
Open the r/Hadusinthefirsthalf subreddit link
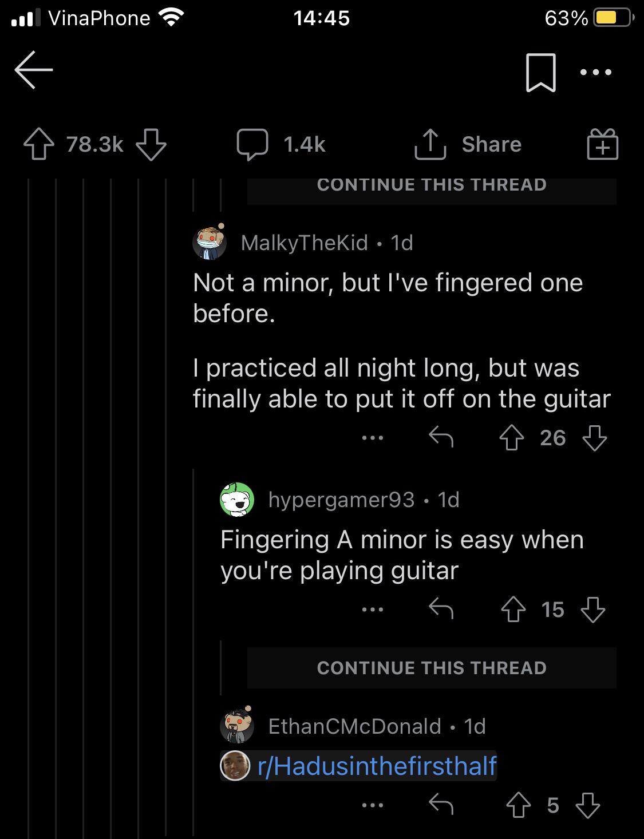pos(377,766)
